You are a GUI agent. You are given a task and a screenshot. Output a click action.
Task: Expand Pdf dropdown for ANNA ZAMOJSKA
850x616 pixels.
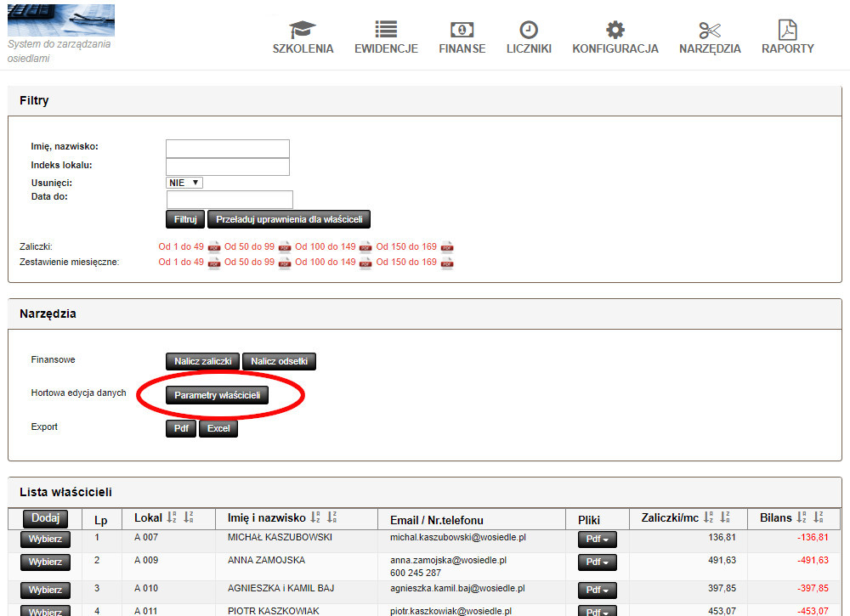click(x=598, y=562)
